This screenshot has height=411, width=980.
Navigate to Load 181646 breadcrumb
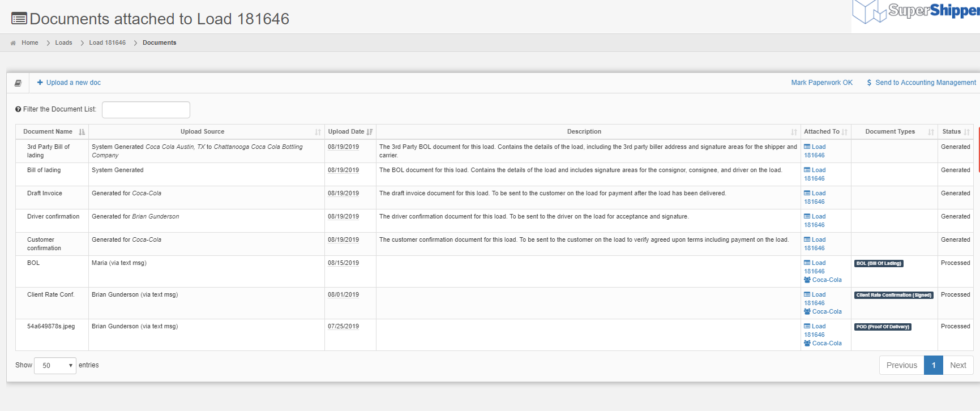click(107, 43)
